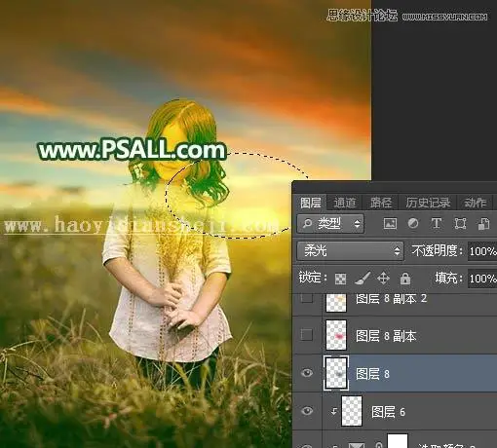Image resolution: width=497 pixels, height=448 pixels.
Task: Open the 动作 tab
Action: pos(476,203)
